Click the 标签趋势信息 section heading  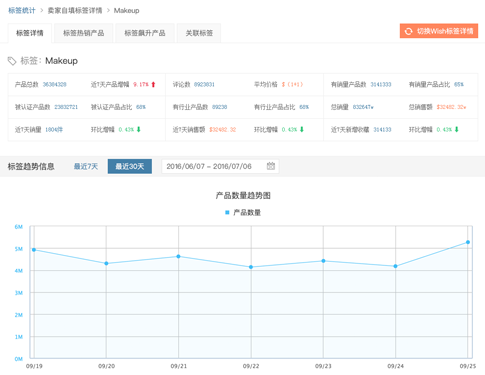coord(31,166)
